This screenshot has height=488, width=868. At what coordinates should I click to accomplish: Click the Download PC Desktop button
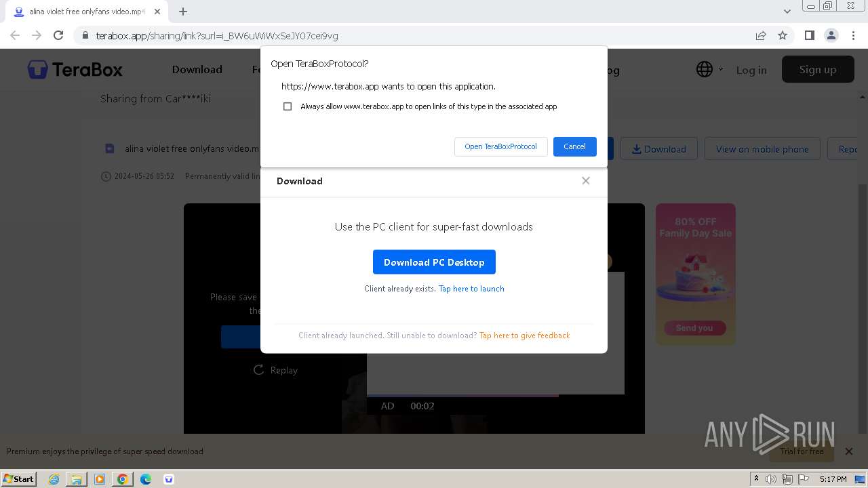[x=434, y=262]
